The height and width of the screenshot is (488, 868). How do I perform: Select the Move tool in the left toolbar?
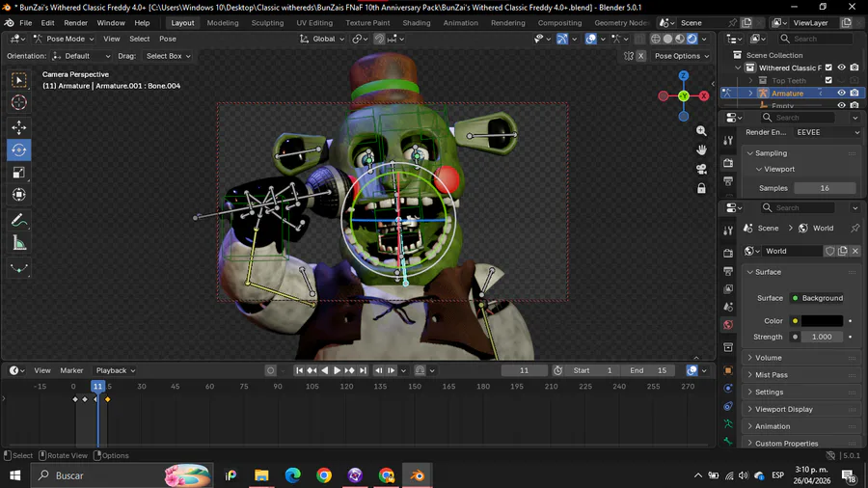(x=19, y=127)
